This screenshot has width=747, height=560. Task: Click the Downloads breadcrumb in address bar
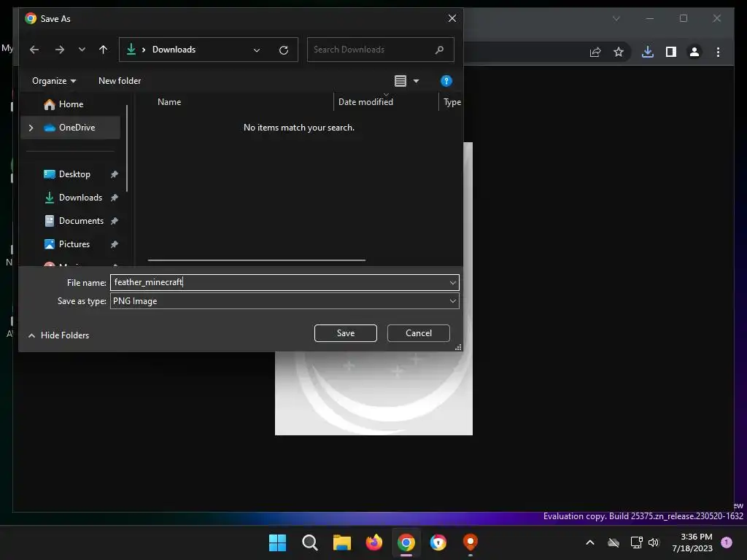(174, 50)
